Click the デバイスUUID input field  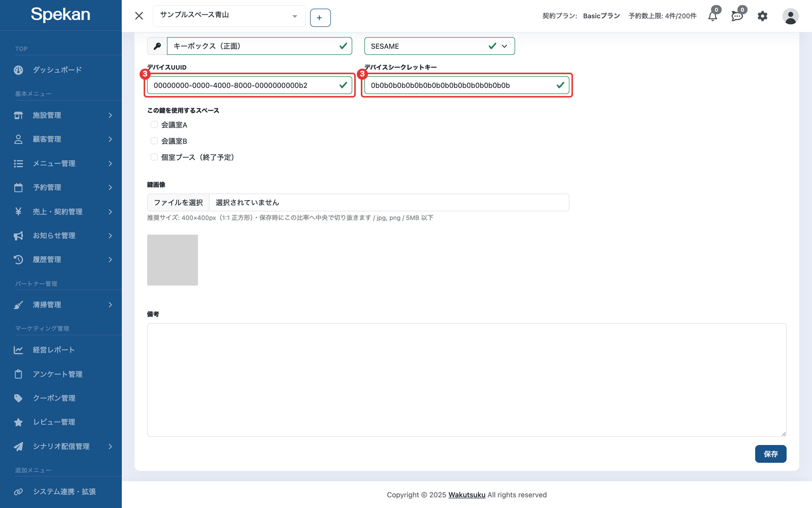tap(250, 85)
